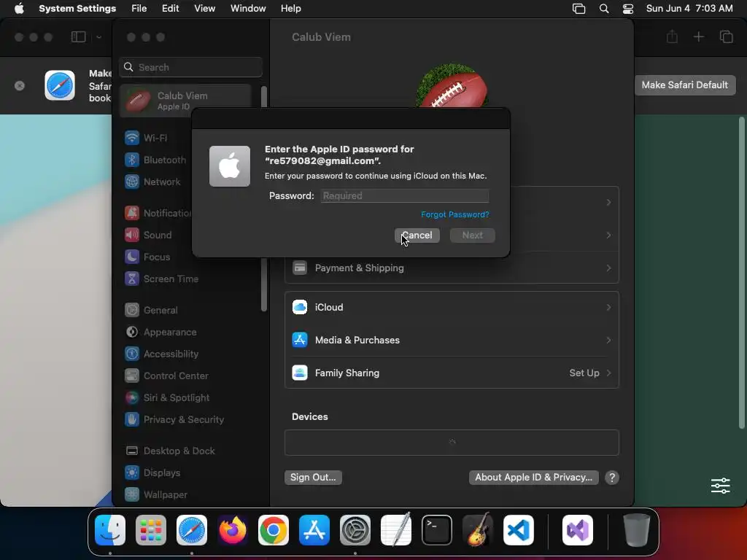Open the Apple menu
This screenshot has width=747, height=560.
tap(19, 9)
